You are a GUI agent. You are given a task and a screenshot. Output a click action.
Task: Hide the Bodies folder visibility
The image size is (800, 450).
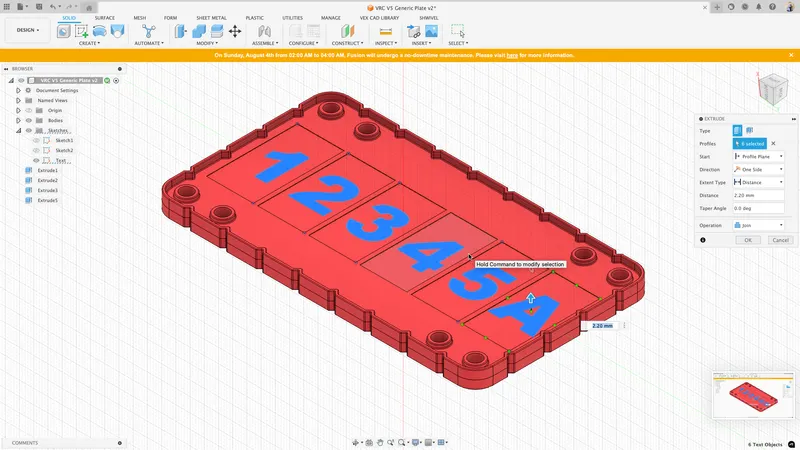(28, 120)
